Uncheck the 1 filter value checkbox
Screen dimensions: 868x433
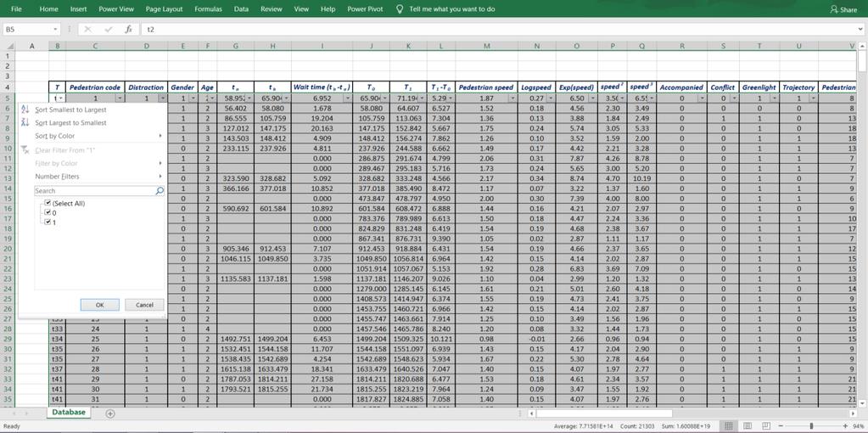tap(48, 222)
